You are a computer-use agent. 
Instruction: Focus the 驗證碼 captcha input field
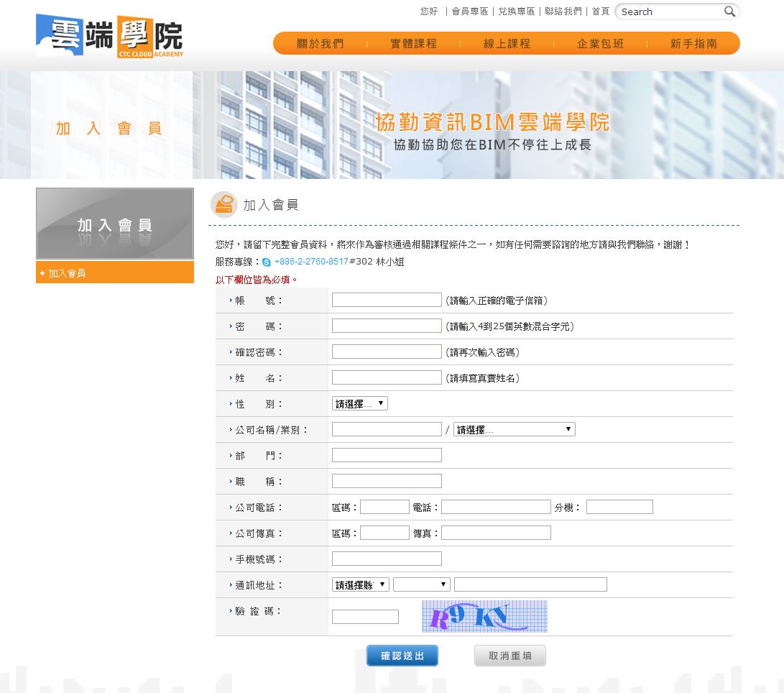click(365, 617)
